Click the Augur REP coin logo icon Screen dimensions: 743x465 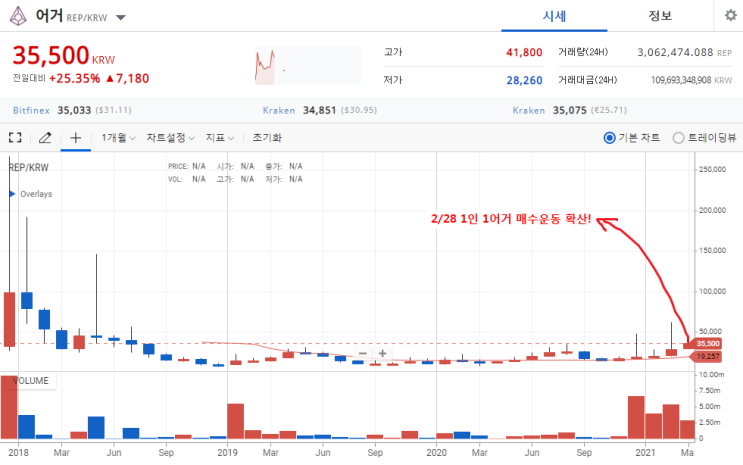tap(18, 16)
